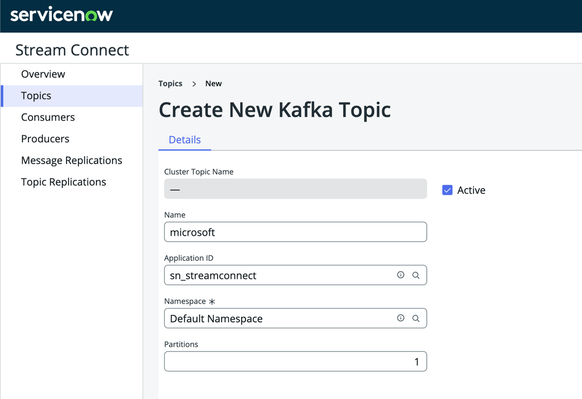
Task: Click the lookup magnifier for Application ID
Action: pyautogui.click(x=416, y=275)
